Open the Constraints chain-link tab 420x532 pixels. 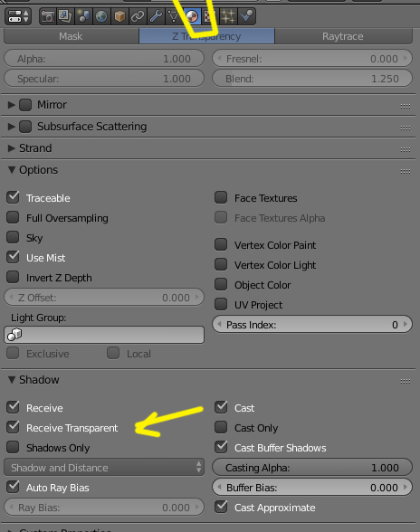(x=138, y=16)
